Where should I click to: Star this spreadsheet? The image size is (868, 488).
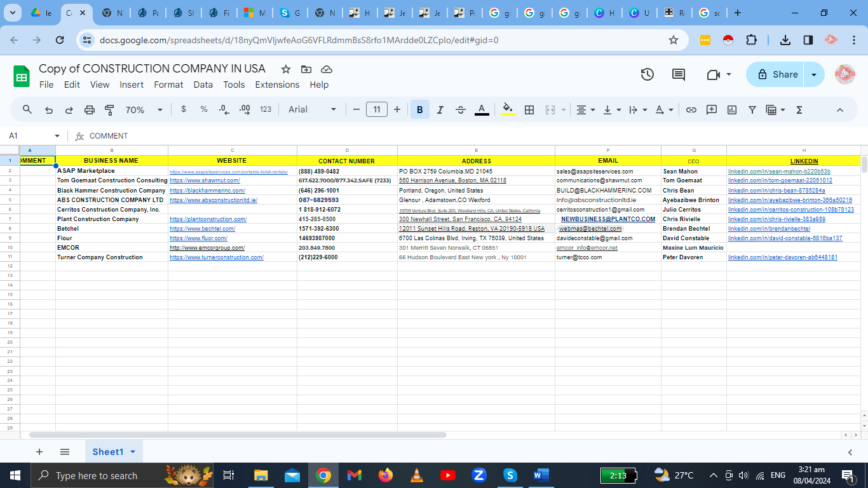(286, 69)
